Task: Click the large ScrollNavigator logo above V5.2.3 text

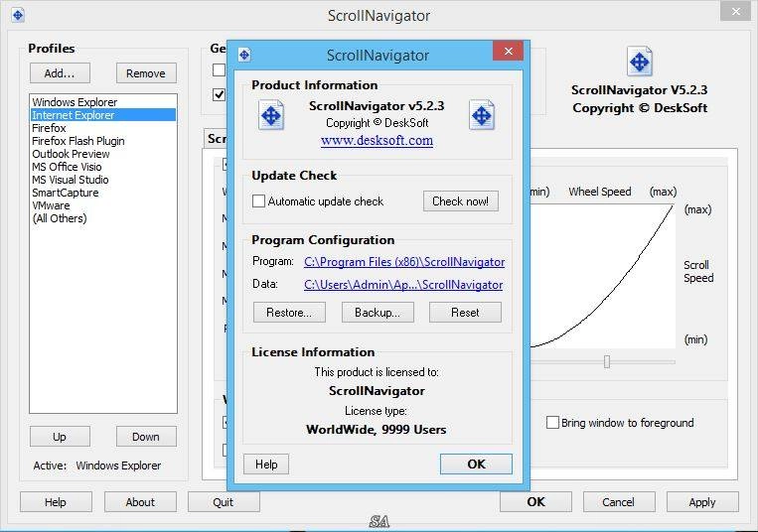Action: pyautogui.click(x=640, y=62)
